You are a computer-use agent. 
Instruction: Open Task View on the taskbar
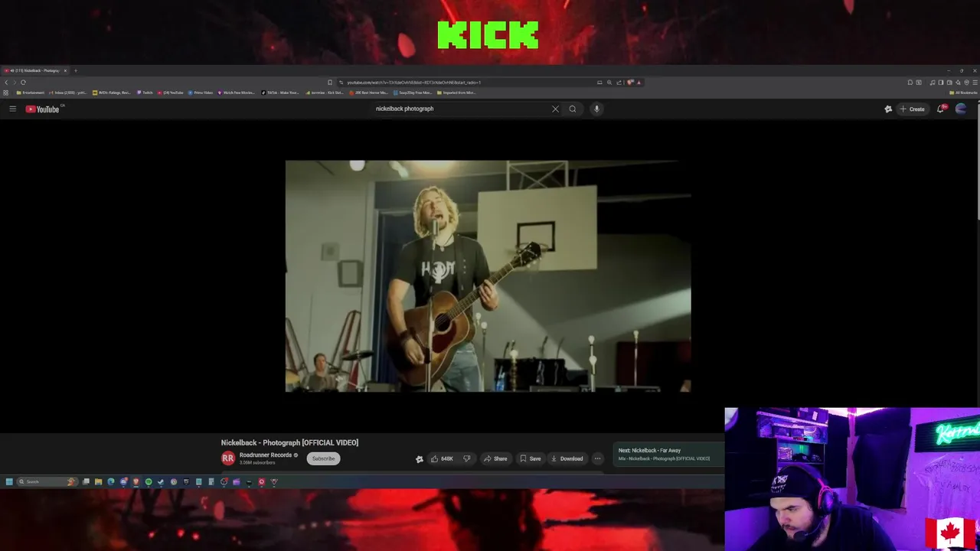click(x=86, y=481)
